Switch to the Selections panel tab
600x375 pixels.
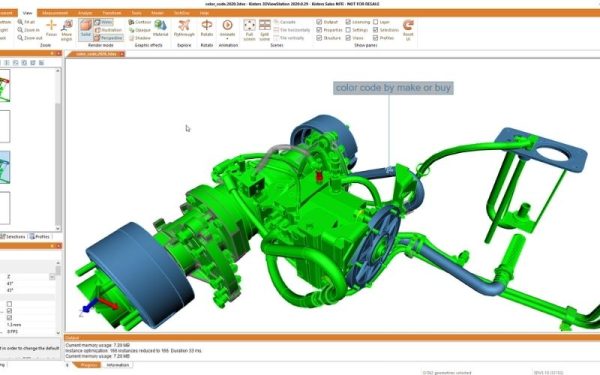(x=13, y=236)
